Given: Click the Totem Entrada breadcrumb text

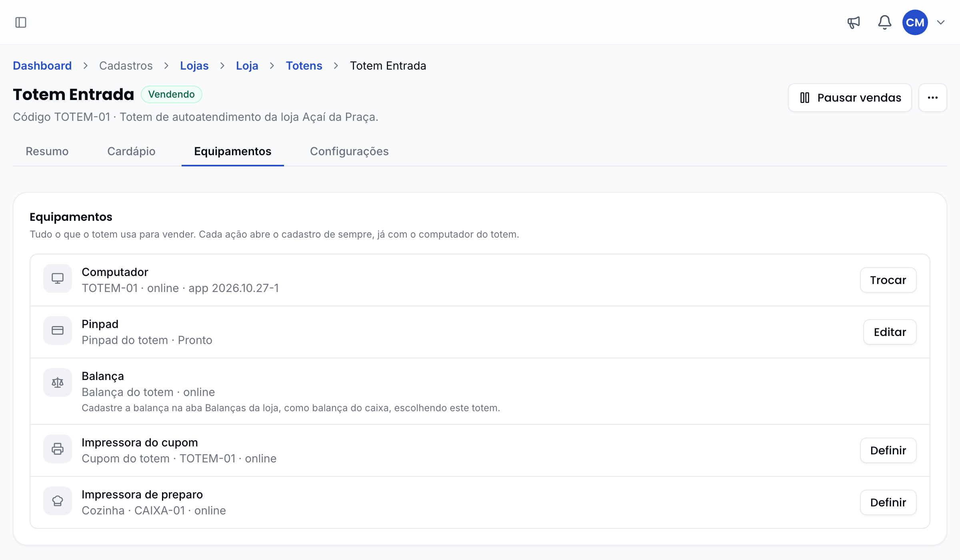Looking at the screenshot, I should 388,66.
